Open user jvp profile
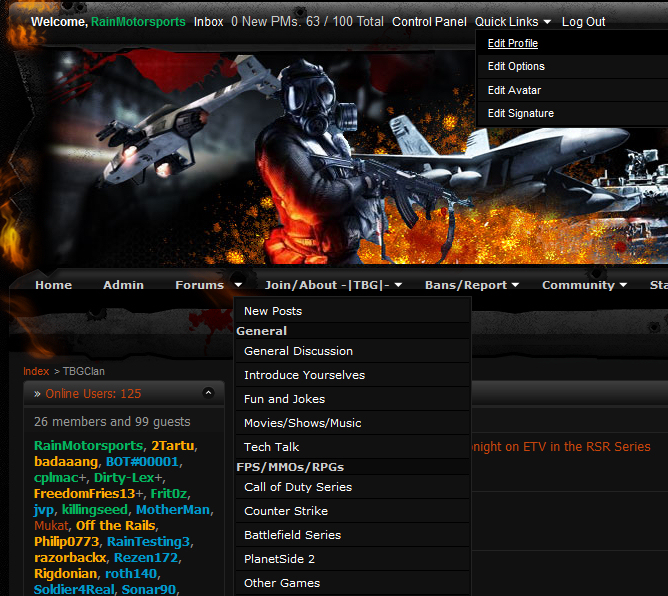Screen dimensions: 668x596 (x=44, y=510)
